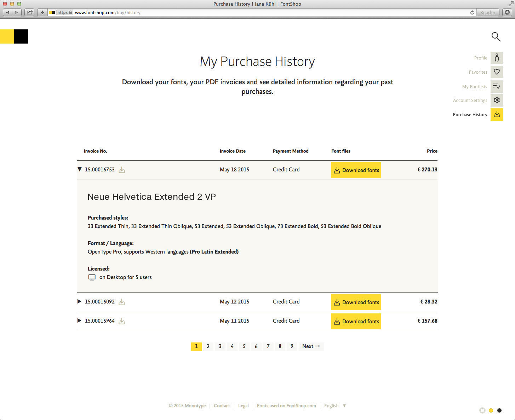Click the Next pagination arrow link

click(x=311, y=346)
